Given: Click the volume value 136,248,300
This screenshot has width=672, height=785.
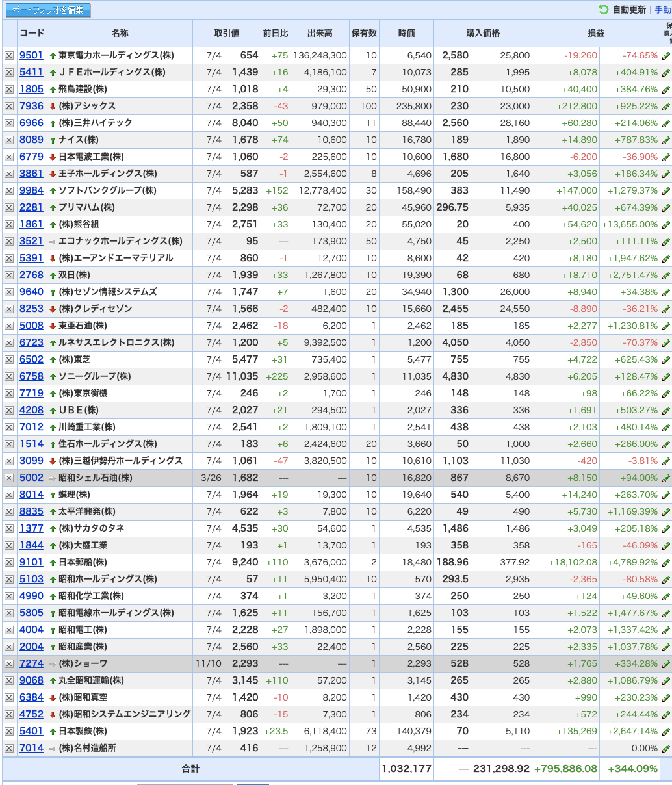Looking at the screenshot, I should point(320,55).
